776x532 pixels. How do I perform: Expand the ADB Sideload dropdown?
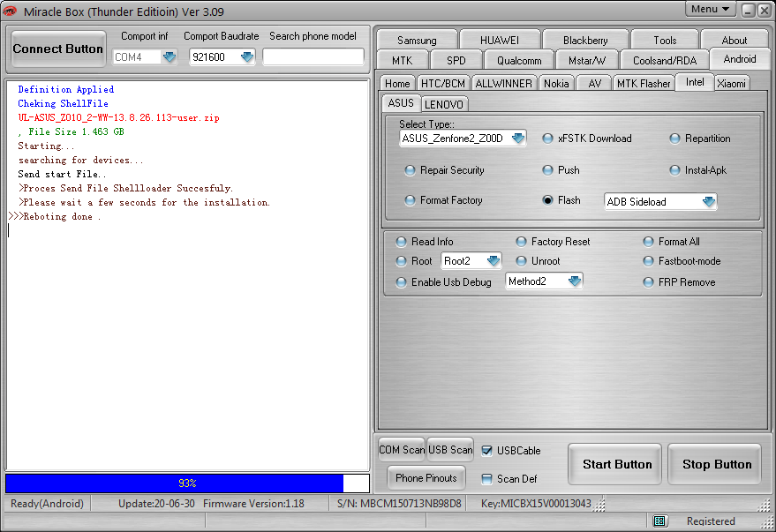click(x=709, y=201)
